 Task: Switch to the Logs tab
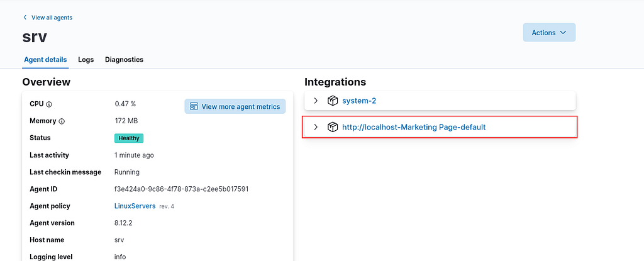(86, 60)
